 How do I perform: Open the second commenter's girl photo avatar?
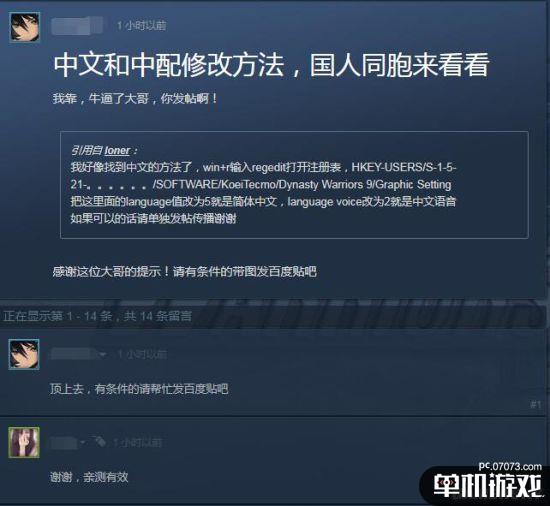click(24, 442)
